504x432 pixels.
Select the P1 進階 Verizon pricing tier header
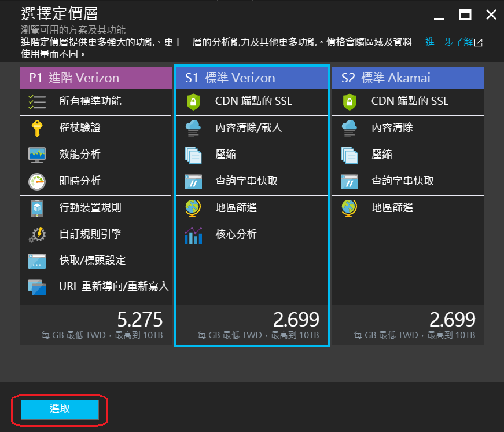click(96, 78)
